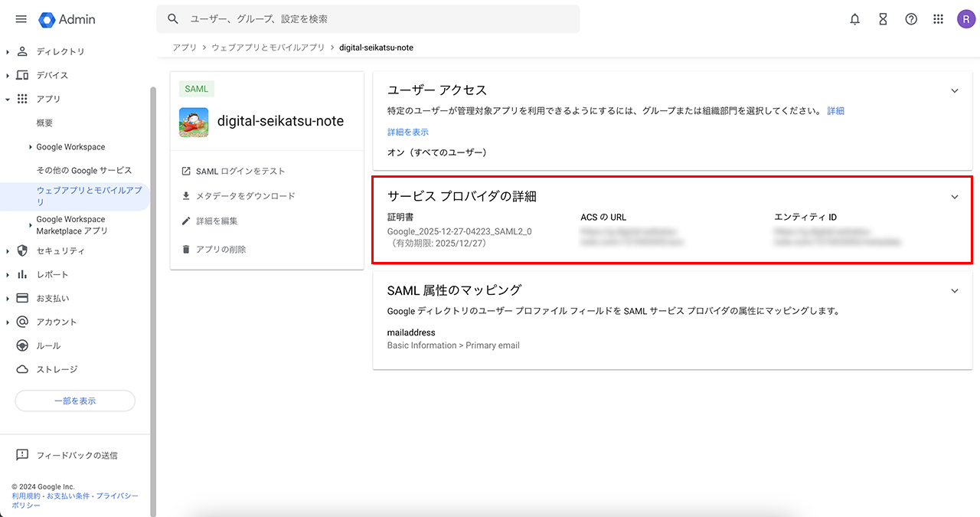Click the 一部を表示 button
This screenshot has width=980, height=517.
pyautogui.click(x=75, y=401)
